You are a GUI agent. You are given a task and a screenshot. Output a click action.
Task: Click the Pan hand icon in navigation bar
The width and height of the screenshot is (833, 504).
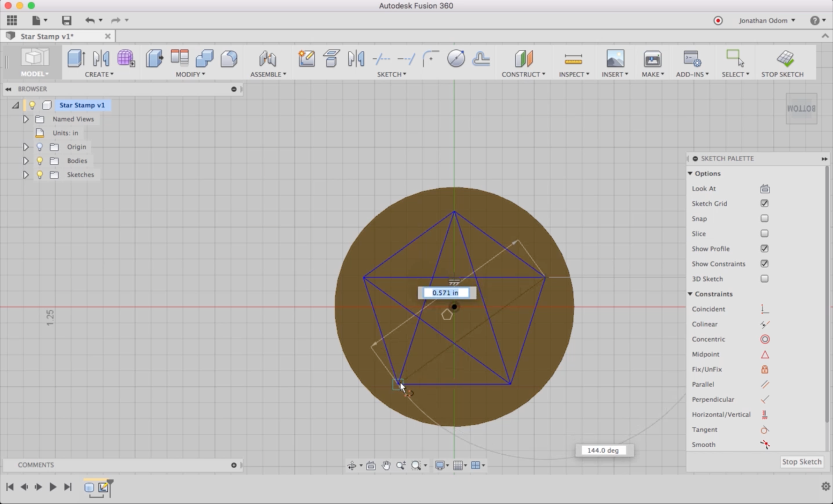386,465
